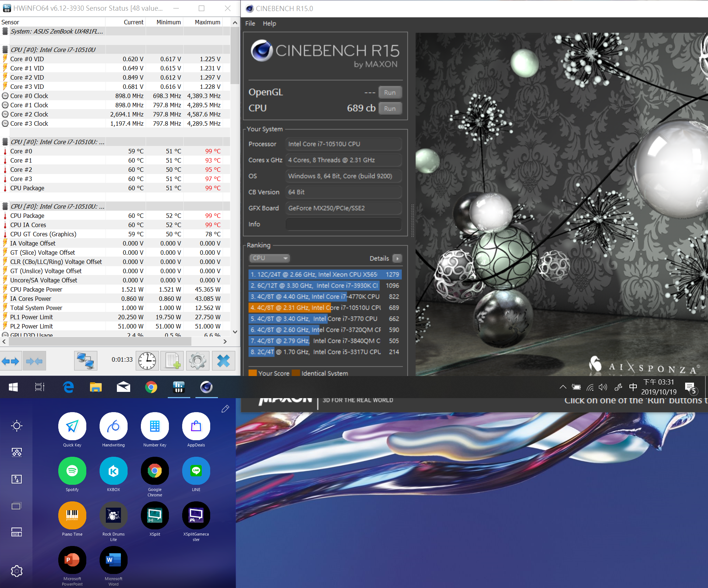Launch Handwriting app on ScreenPad
Screen dimensions: 708x588
(114, 426)
